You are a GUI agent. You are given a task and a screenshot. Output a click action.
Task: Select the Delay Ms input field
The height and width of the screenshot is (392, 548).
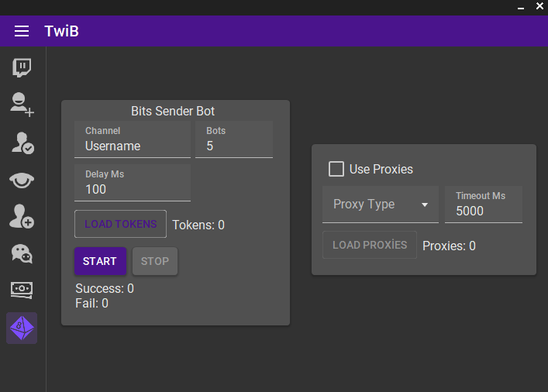click(133, 183)
